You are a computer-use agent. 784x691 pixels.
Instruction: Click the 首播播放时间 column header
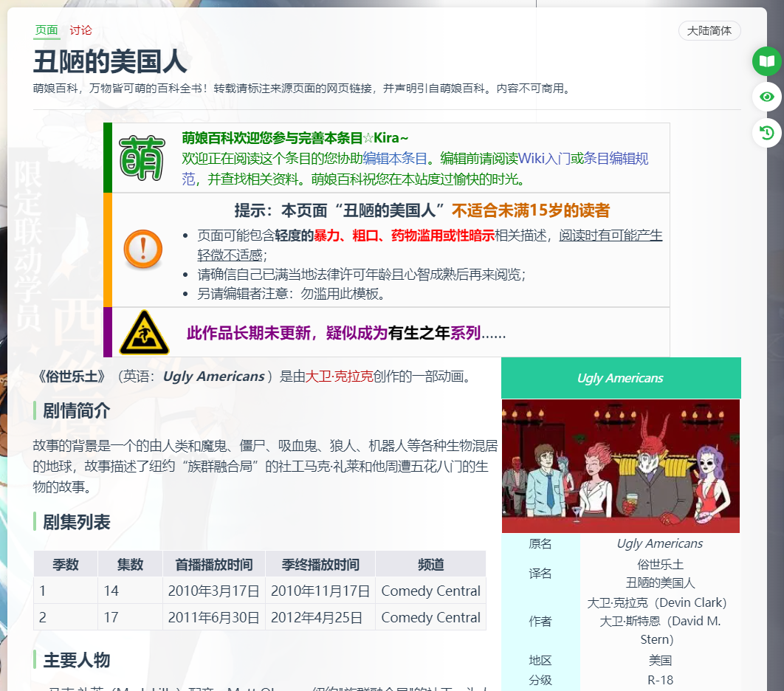(213, 565)
